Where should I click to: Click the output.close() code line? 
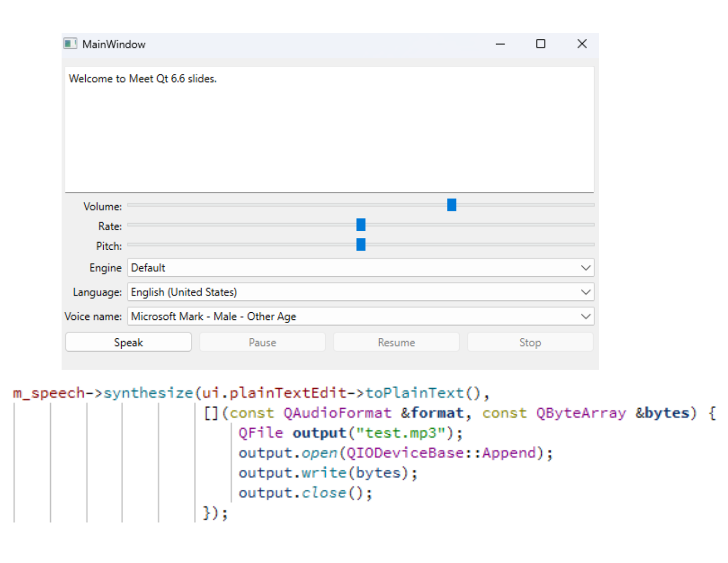click(x=305, y=493)
